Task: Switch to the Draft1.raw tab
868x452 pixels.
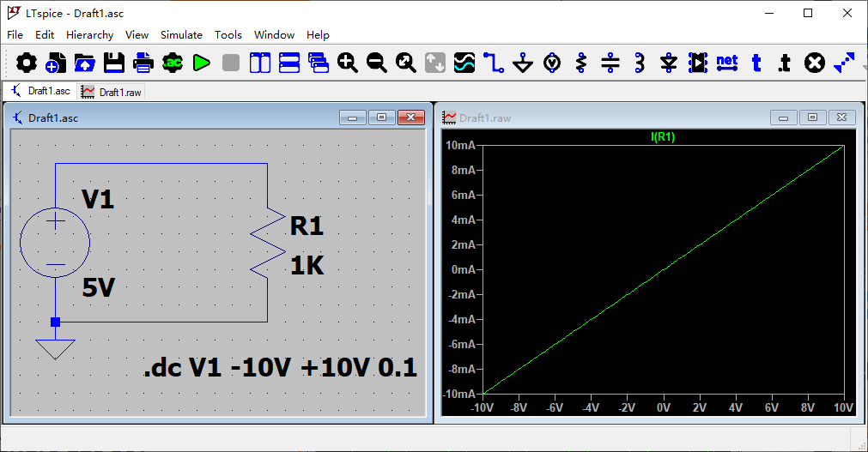Action: [112, 93]
